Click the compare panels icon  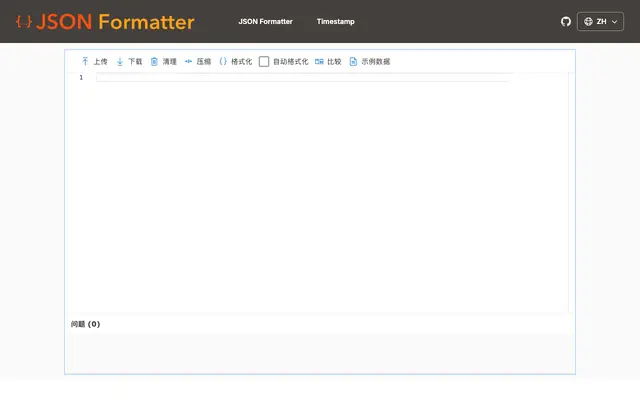point(319,62)
